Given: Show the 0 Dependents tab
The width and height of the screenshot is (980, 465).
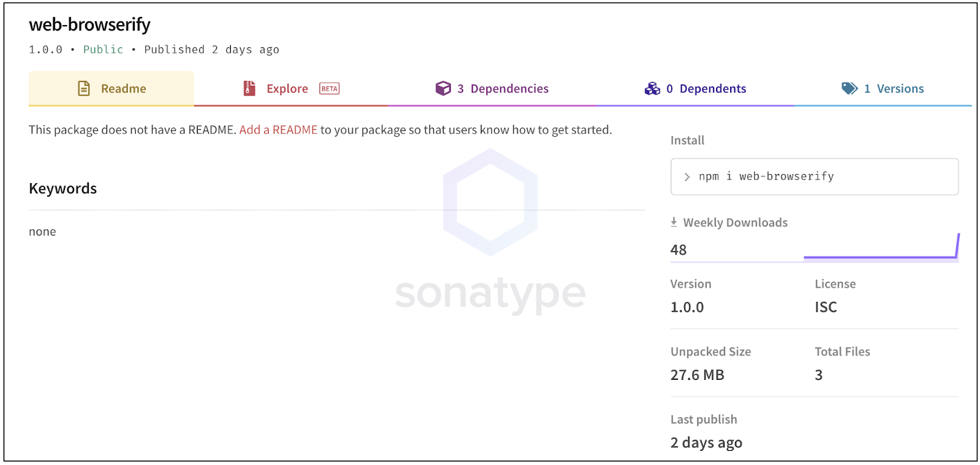Looking at the screenshot, I should click(706, 89).
